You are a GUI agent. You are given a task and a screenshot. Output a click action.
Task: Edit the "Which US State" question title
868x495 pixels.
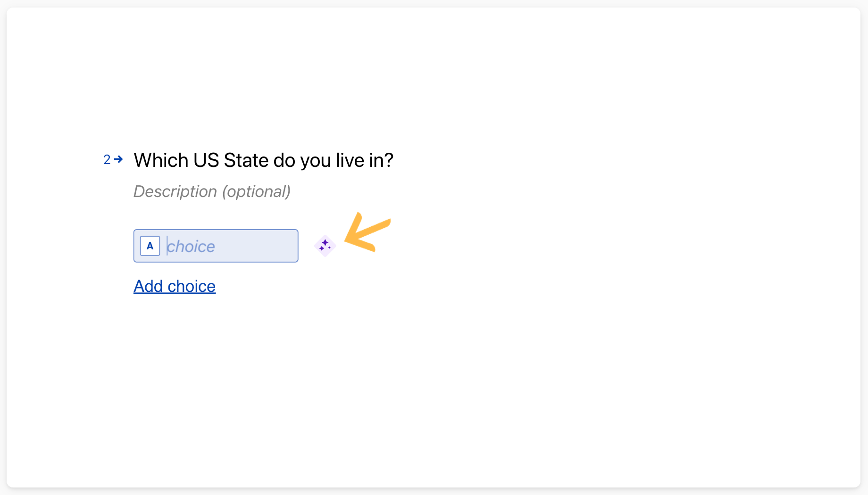tap(263, 160)
